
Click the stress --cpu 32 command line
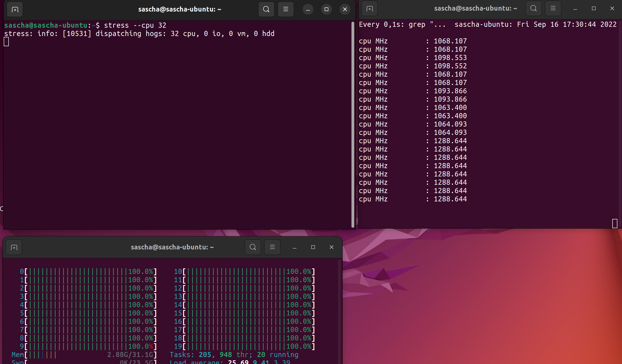135,25
